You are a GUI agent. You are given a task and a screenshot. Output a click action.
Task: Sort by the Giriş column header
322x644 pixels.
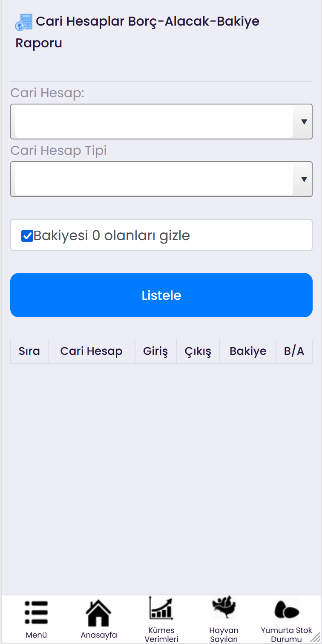click(x=155, y=351)
